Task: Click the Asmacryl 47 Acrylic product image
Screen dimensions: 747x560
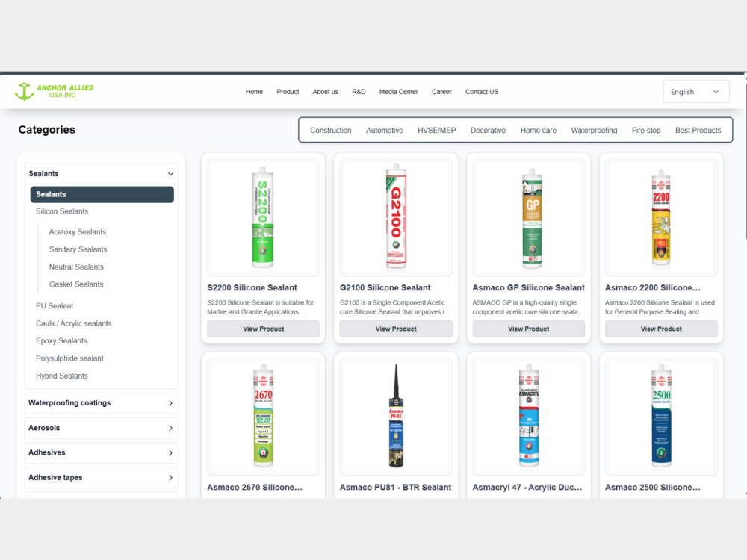Action: tap(529, 417)
